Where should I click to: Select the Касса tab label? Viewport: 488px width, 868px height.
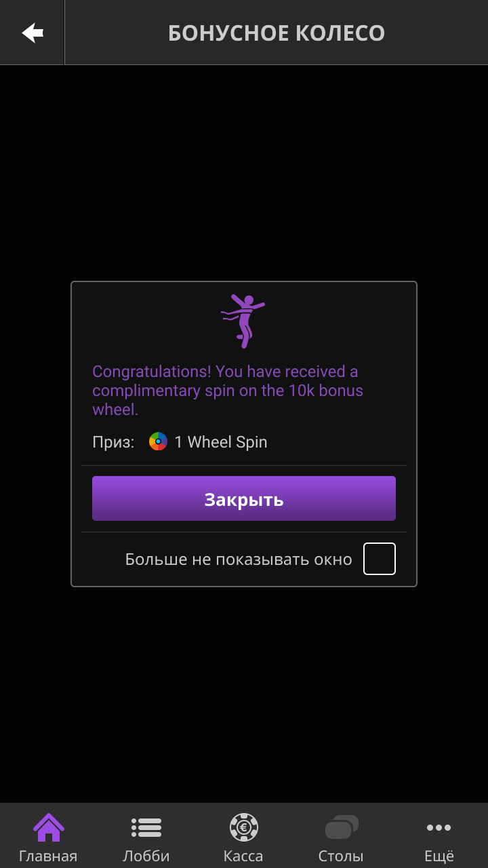click(x=243, y=856)
